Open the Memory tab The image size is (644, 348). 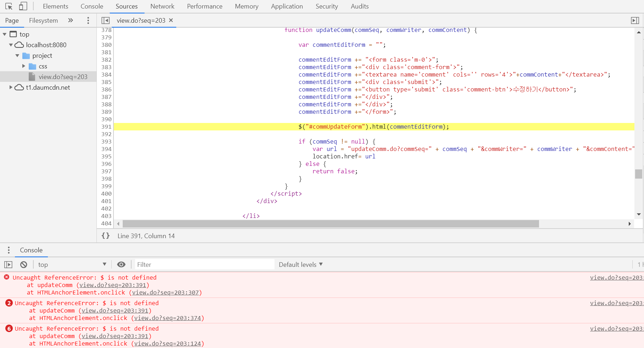point(246,6)
